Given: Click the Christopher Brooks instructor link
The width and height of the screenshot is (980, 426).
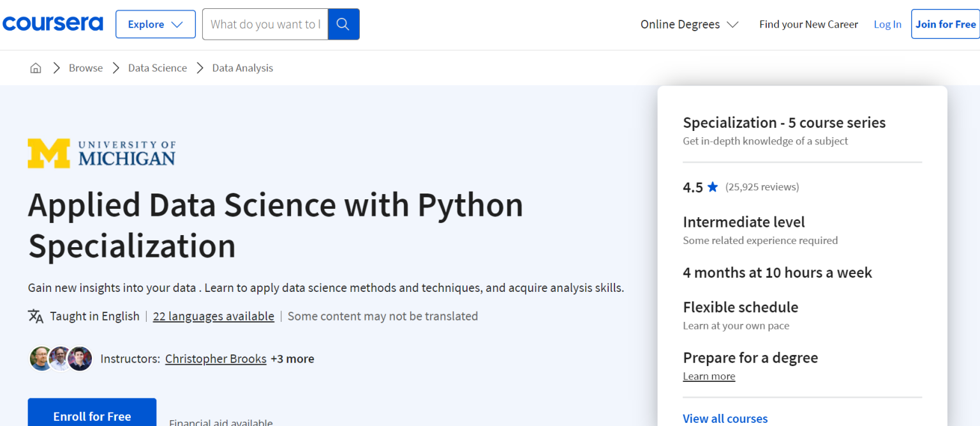Looking at the screenshot, I should pyautogui.click(x=215, y=358).
